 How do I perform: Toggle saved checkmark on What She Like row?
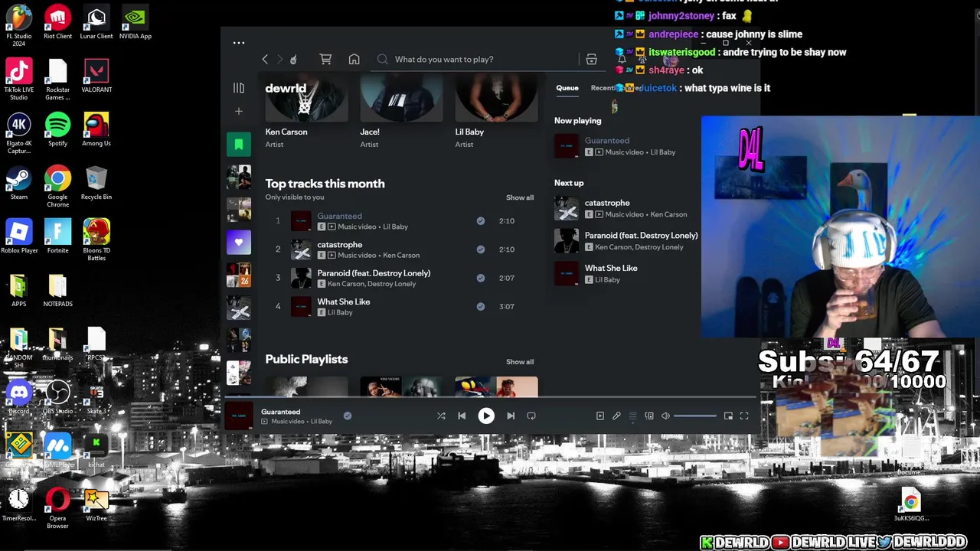481,306
